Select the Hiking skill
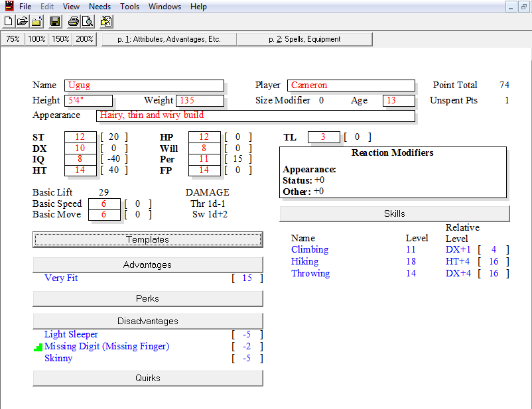This screenshot has width=532, height=409. 304,261
